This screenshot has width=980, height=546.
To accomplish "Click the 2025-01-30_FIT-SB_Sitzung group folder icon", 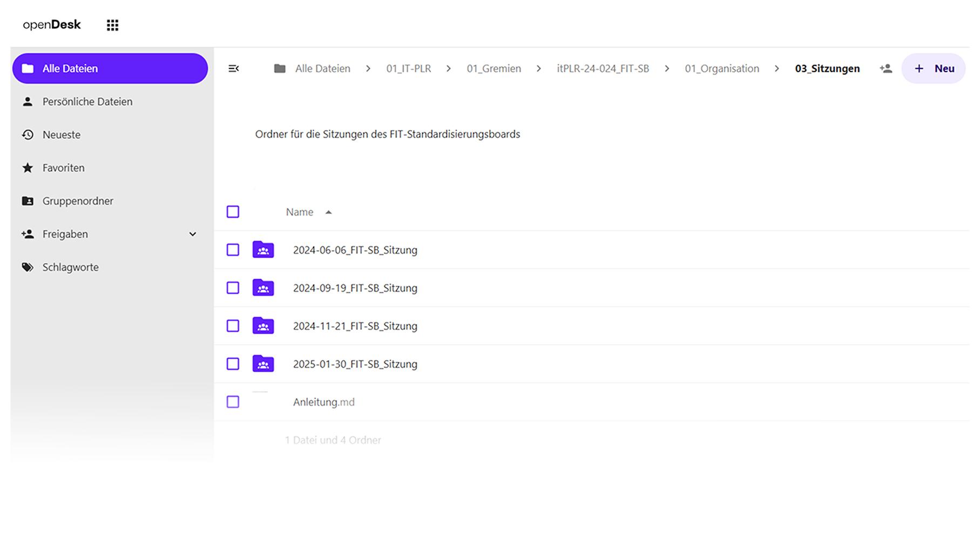I will point(263,364).
